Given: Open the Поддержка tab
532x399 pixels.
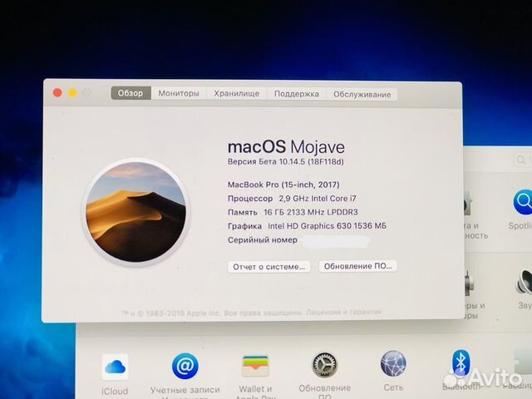Looking at the screenshot, I should pyautogui.click(x=296, y=94).
